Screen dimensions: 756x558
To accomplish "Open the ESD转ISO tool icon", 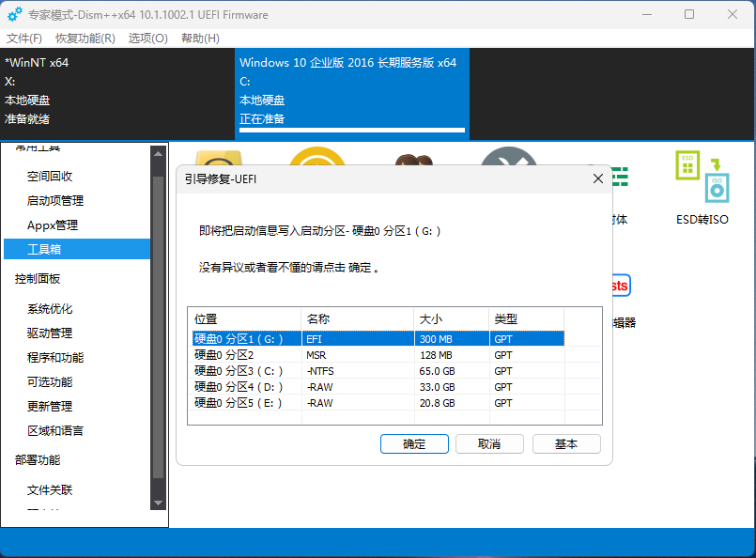I will click(x=702, y=177).
